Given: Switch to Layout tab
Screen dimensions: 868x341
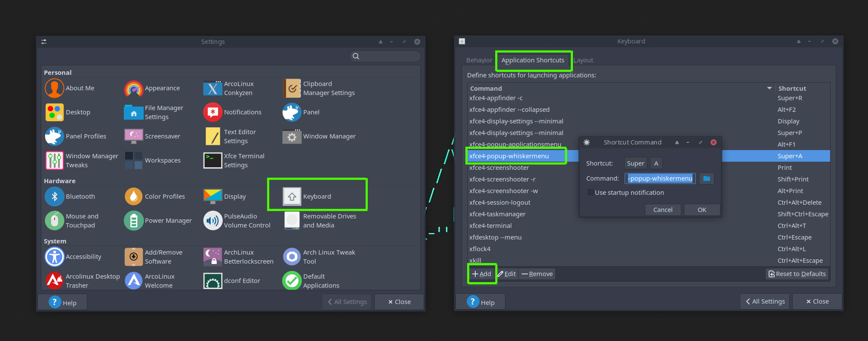Looking at the screenshot, I should [583, 60].
